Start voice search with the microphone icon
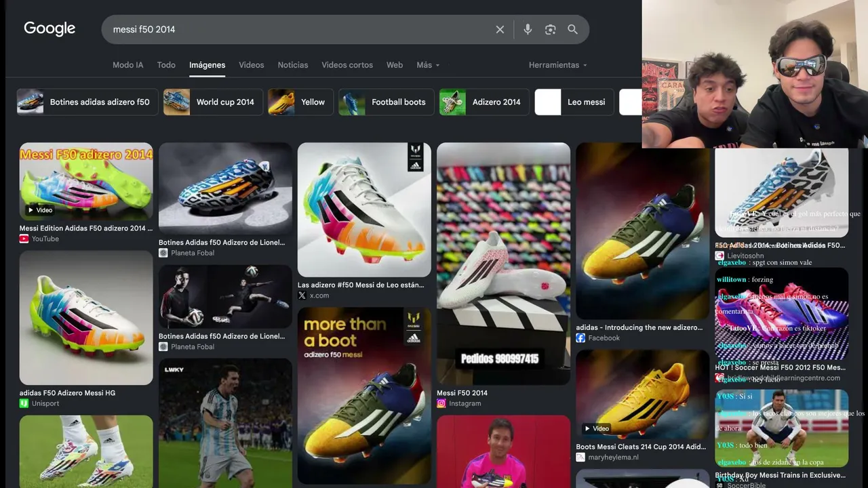Screen dimensions: 868x488 coord(528,30)
